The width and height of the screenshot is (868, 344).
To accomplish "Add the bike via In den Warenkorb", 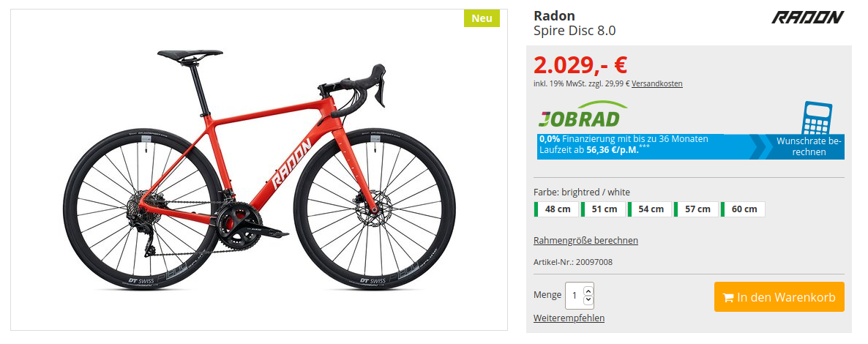I will [x=779, y=297].
